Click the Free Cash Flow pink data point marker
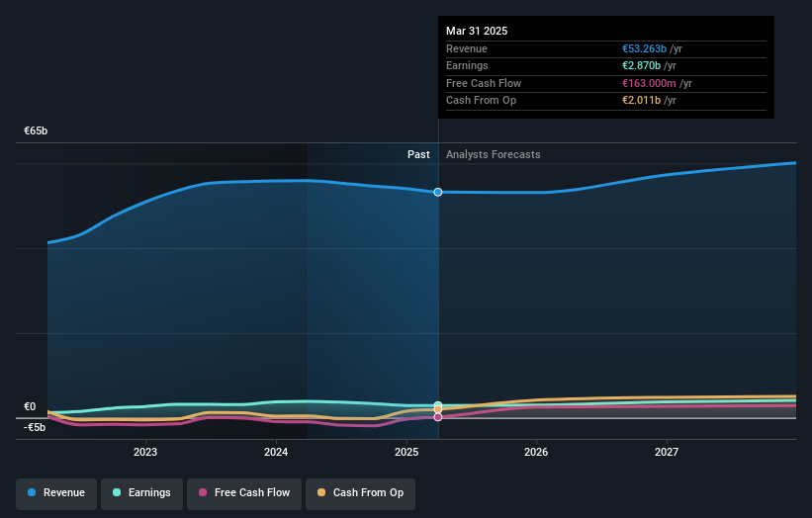 [x=438, y=417]
